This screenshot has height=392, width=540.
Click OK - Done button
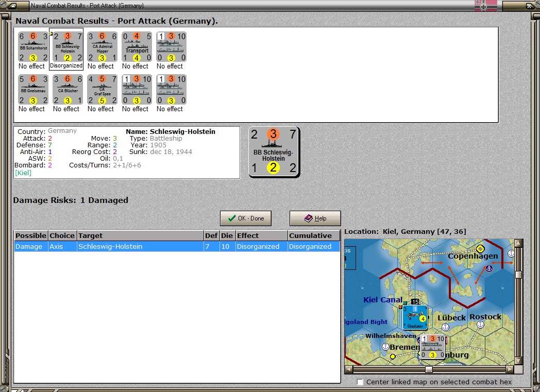[x=246, y=218]
